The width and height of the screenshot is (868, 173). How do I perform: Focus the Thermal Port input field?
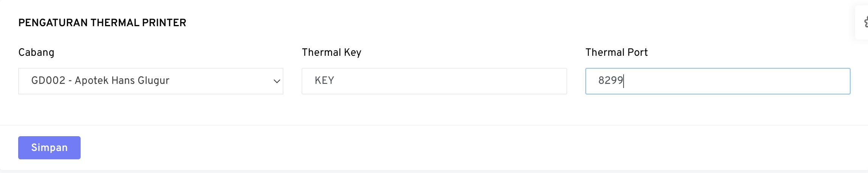point(717,81)
